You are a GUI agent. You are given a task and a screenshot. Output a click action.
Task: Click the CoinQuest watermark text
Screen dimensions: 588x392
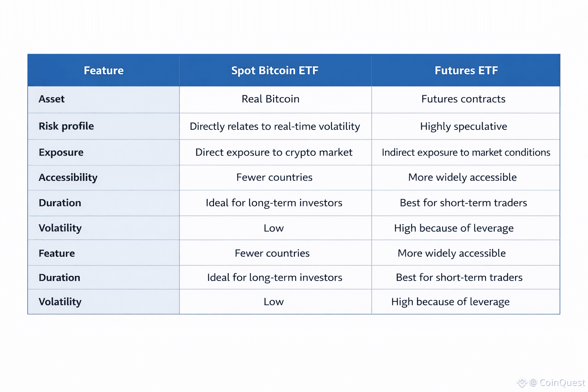(562, 382)
